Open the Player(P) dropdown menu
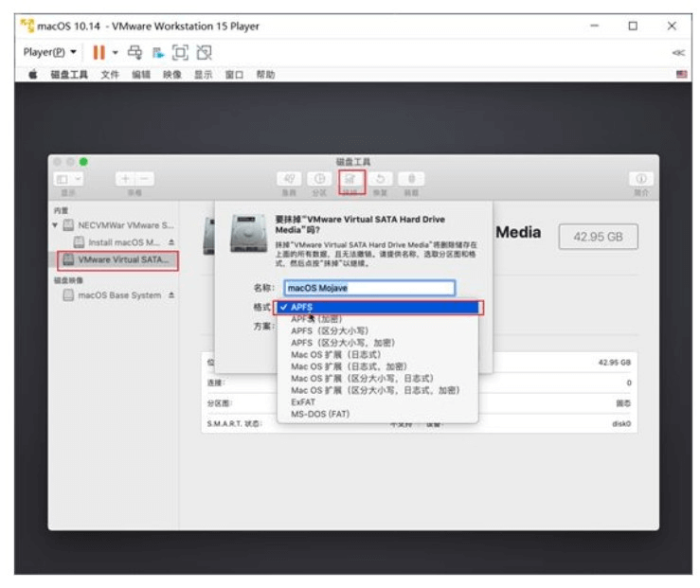Screen dimensions: 700x588 pyautogui.click(x=50, y=51)
